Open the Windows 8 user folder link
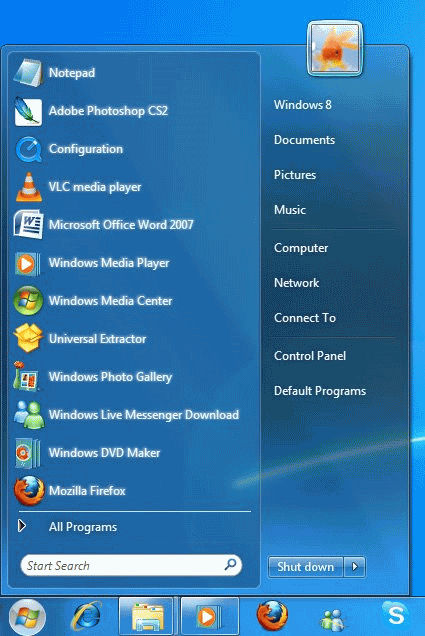This screenshot has height=636, width=425. point(303,105)
